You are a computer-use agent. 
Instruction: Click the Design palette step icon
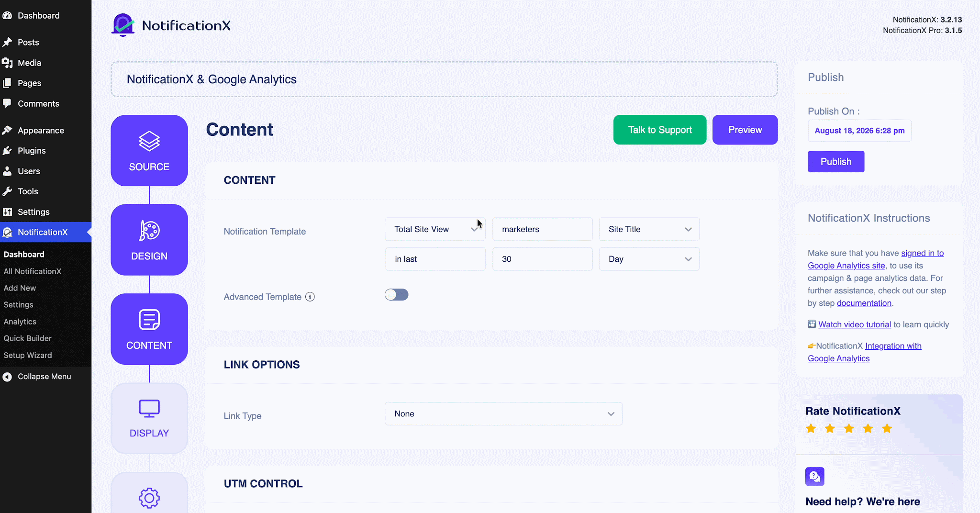coord(149,230)
